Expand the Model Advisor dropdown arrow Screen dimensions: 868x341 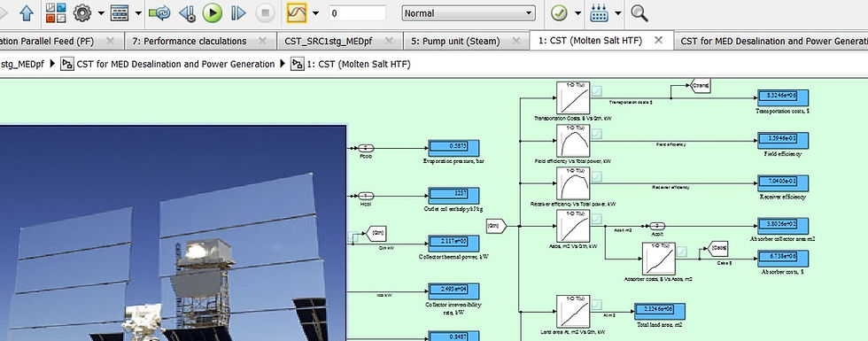[577, 12]
